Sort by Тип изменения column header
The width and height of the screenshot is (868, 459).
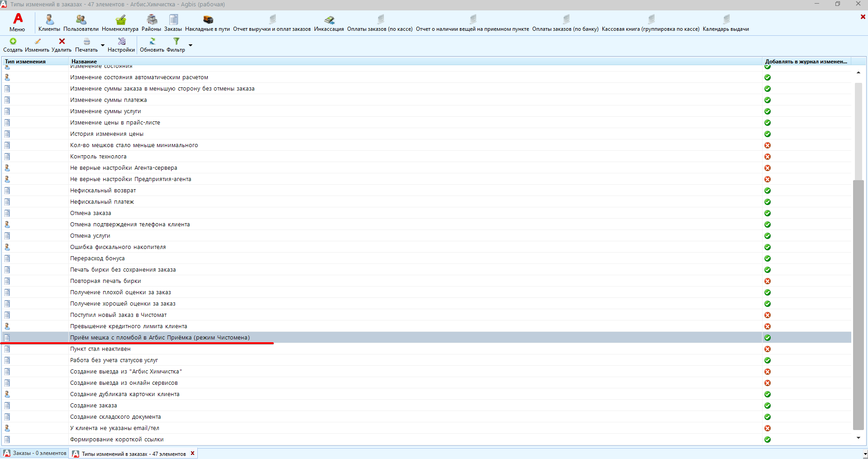click(35, 62)
